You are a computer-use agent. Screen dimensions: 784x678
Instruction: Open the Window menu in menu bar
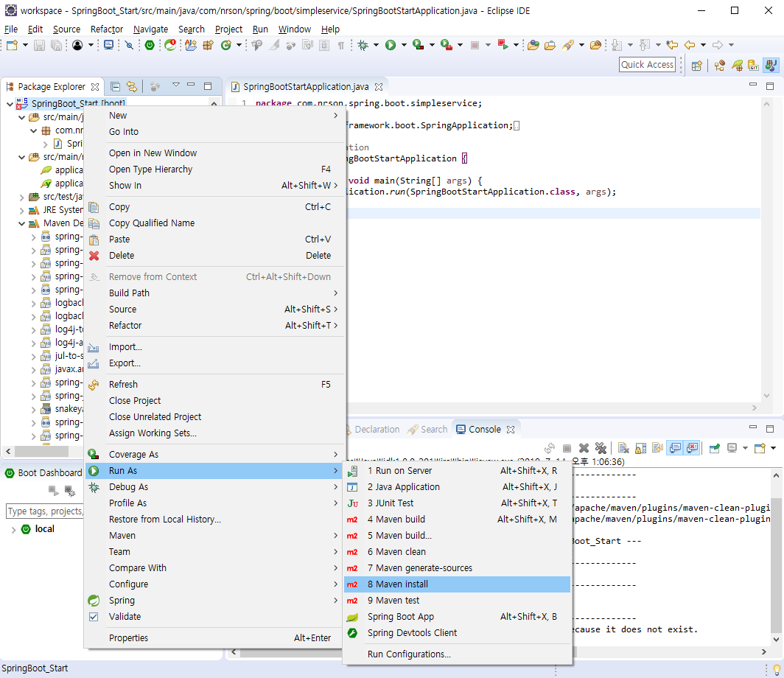coord(294,29)
